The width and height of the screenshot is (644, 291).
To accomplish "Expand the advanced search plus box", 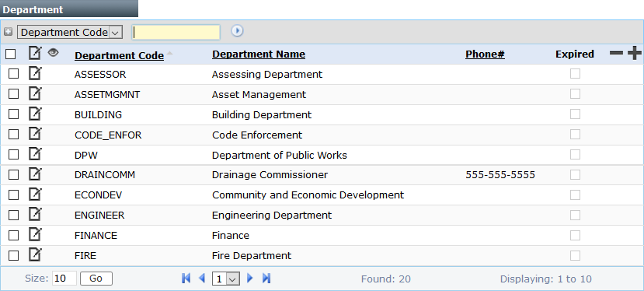I will click(x=9, y=32).
